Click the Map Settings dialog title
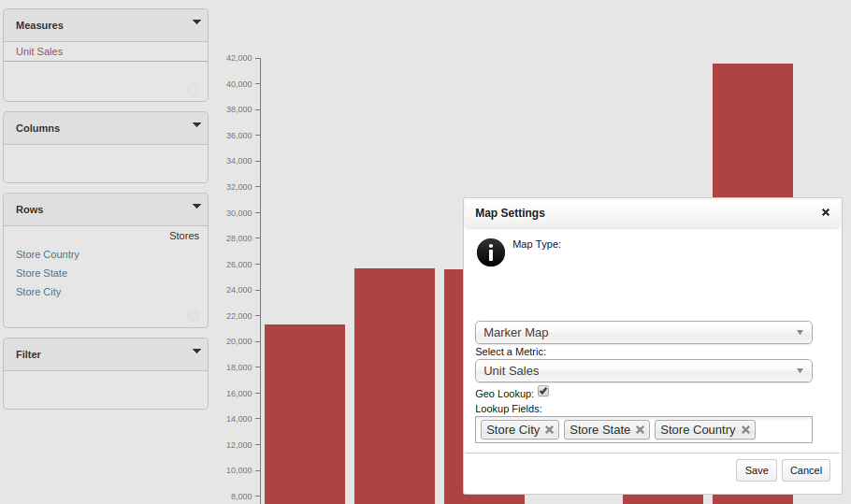Viewport: 851px width, 504px height. pos(511,213)
